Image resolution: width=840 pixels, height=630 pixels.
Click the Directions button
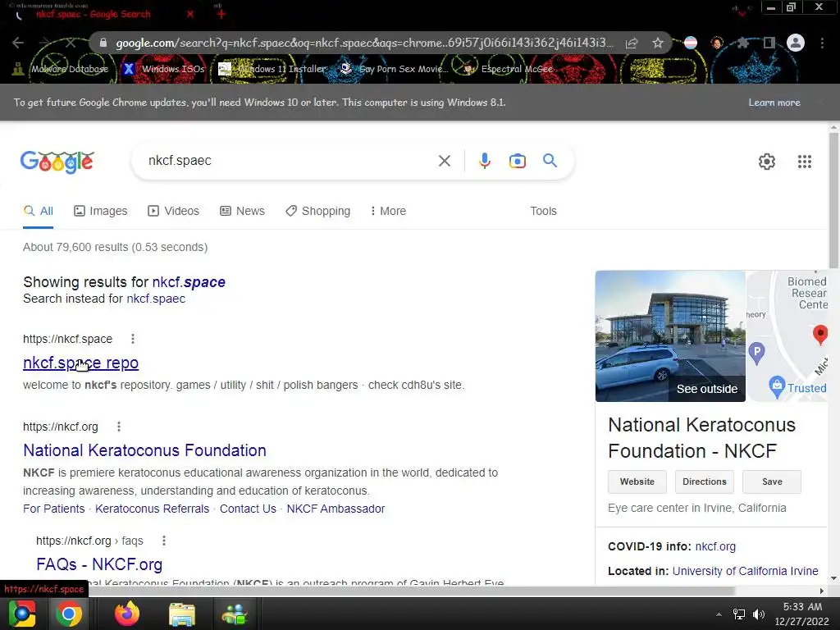pos(705,482)
